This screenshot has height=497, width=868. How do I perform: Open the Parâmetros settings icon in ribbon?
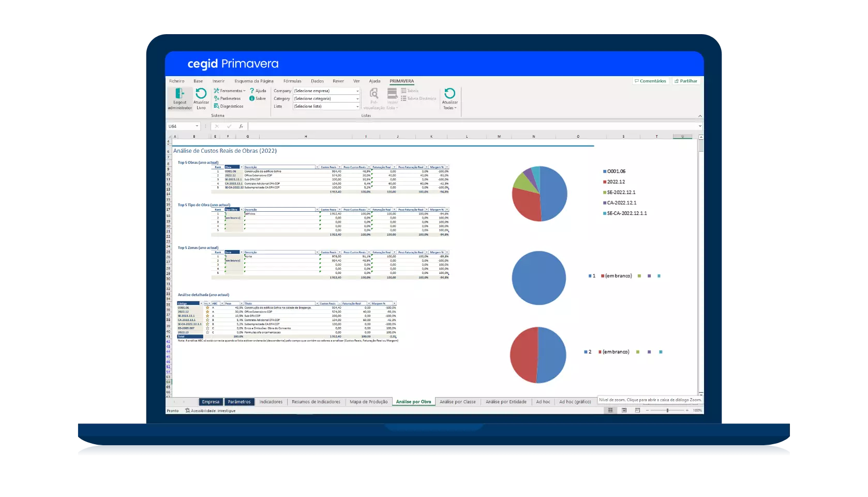(x=217, y=98)
